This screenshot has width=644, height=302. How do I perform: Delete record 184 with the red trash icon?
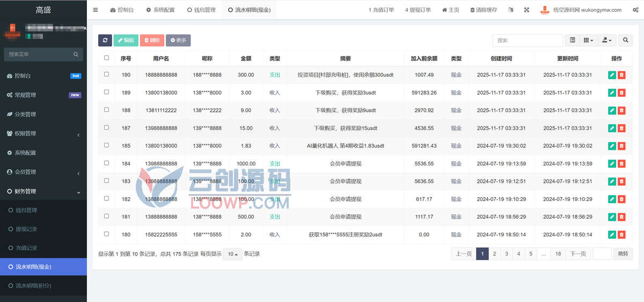[621, 164]
